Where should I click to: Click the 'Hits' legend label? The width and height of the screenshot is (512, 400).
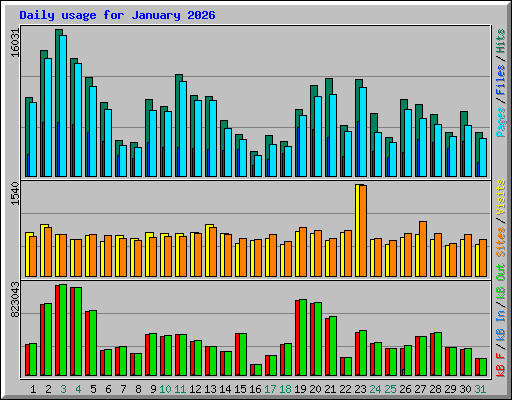pos(501,41)
